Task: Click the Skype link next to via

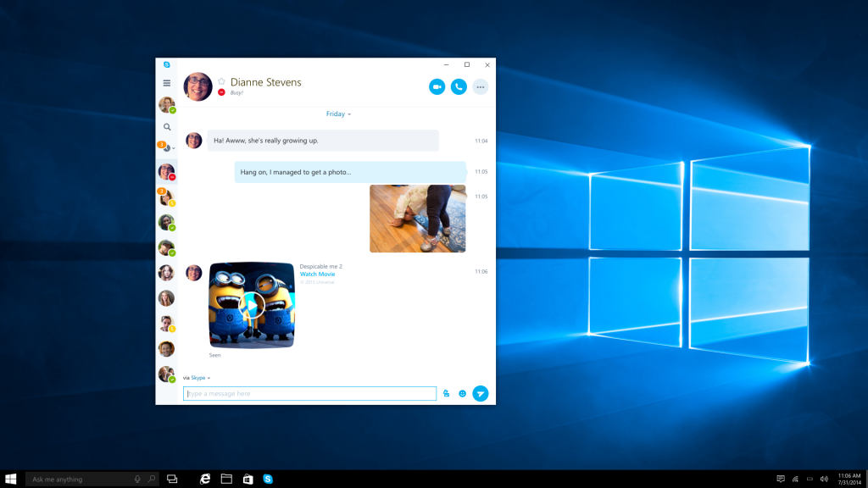Action: [x=198, y=378]
